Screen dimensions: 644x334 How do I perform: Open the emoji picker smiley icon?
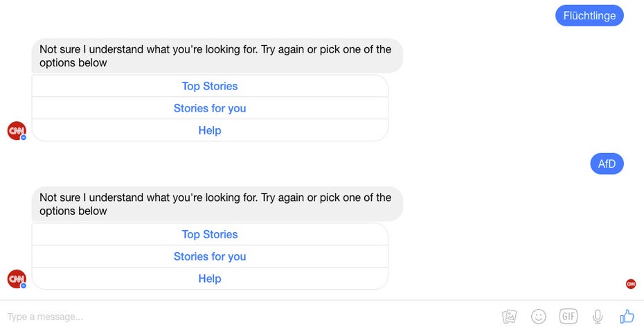coord(539,317)
